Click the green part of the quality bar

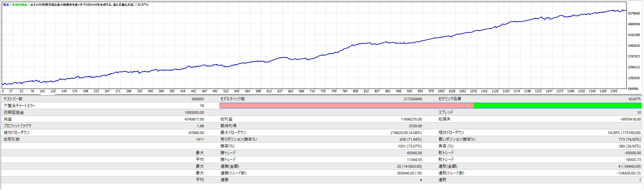click(x=558, y=106)
